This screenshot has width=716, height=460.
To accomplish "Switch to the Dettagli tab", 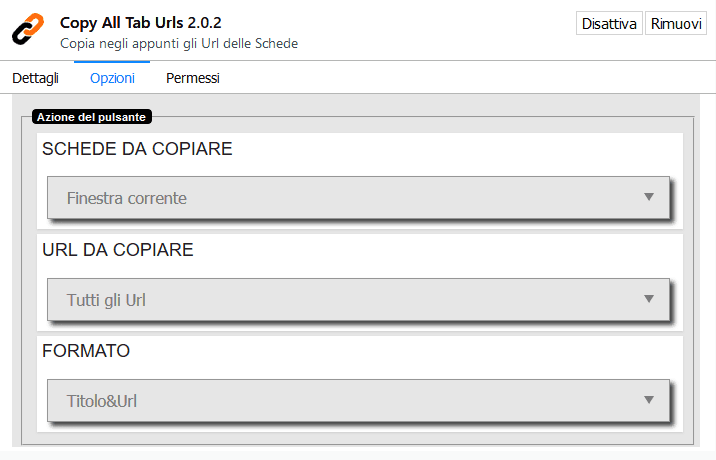I will [36, 78].
